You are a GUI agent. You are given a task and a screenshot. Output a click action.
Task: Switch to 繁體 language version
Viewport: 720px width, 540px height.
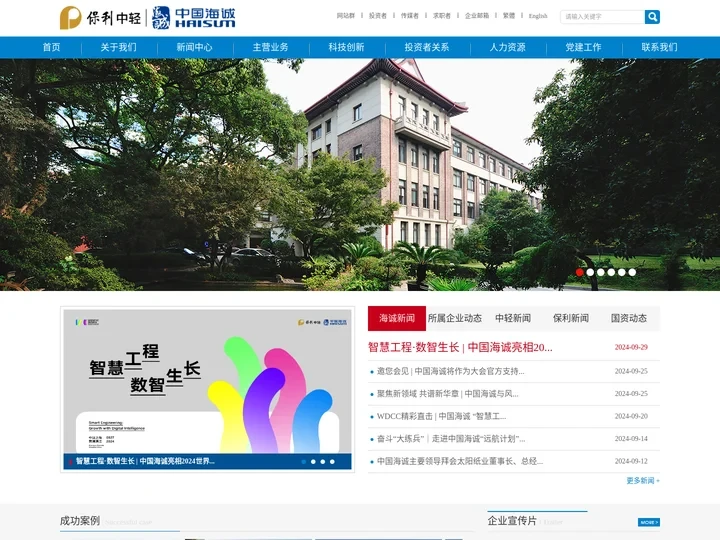pos(509,16)
